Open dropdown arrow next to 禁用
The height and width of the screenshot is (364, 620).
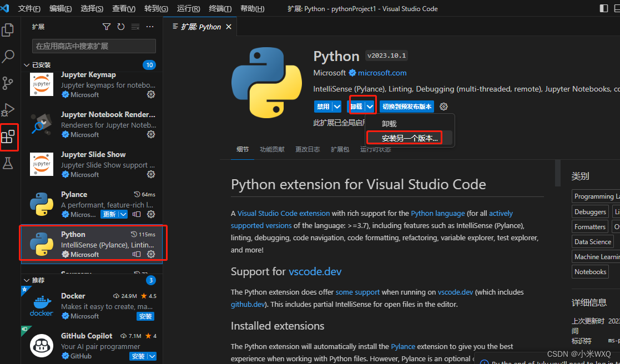point(337,107)
